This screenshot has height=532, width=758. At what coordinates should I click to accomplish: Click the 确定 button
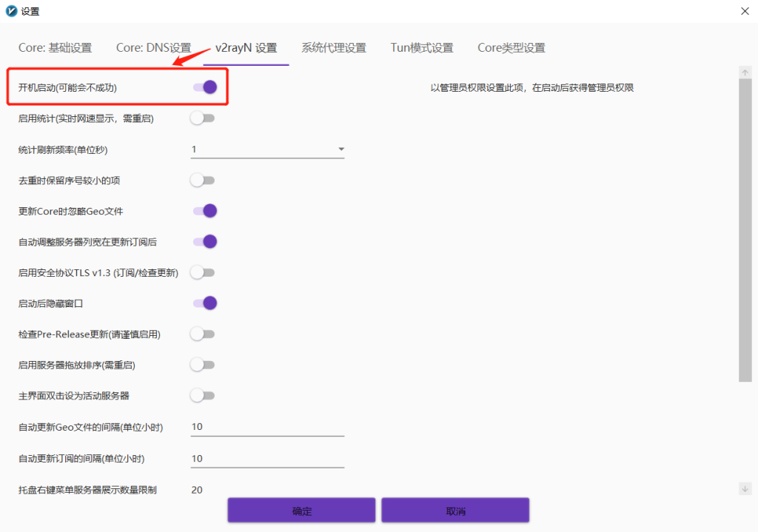point(302,511)
